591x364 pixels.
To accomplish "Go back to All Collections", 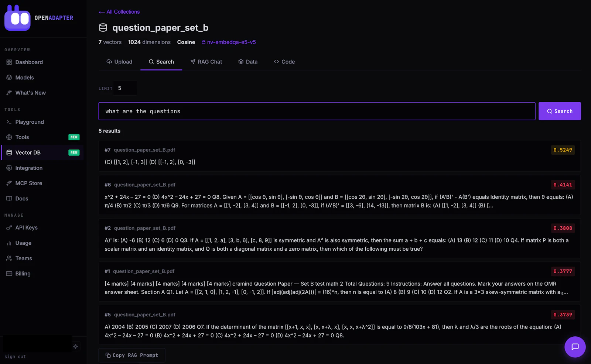I will [119, 12].
